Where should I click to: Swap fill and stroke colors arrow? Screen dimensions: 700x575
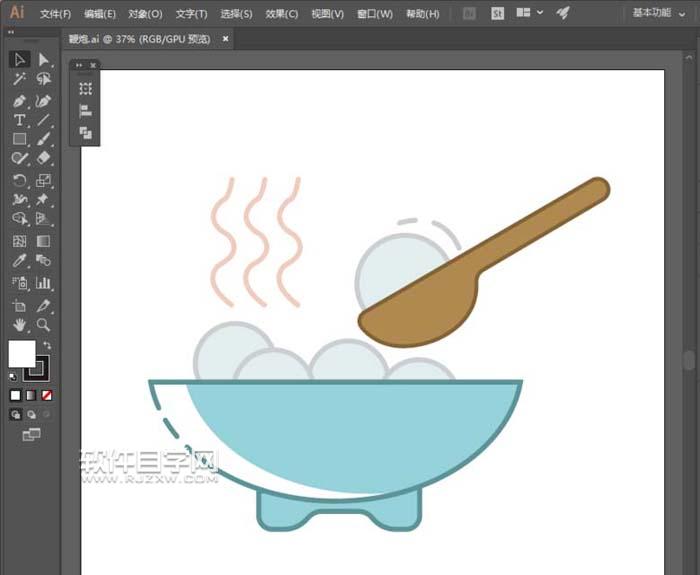(x=46, y=345)
